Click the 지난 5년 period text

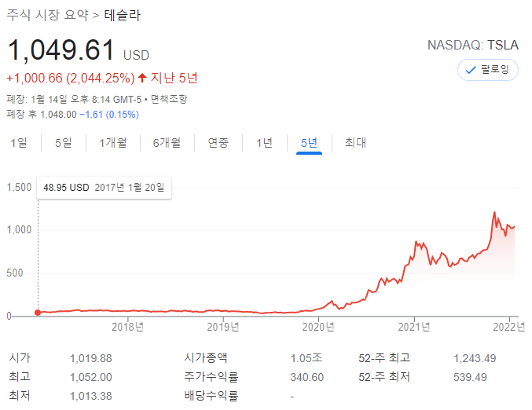174,78
